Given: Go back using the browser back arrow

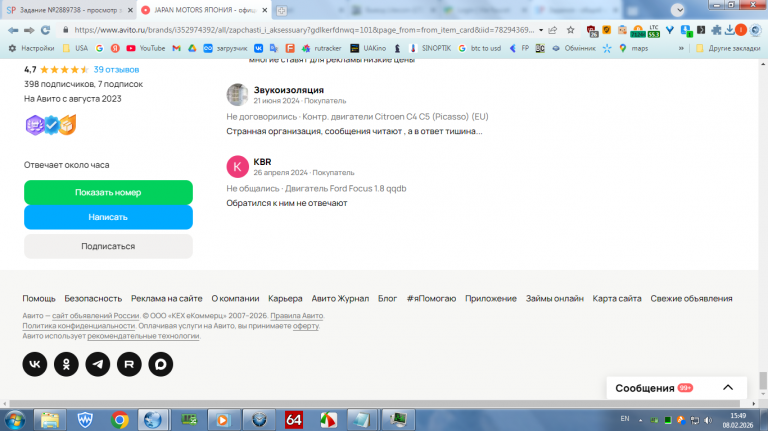Looking at the screenshot, I should pos(13,30).
